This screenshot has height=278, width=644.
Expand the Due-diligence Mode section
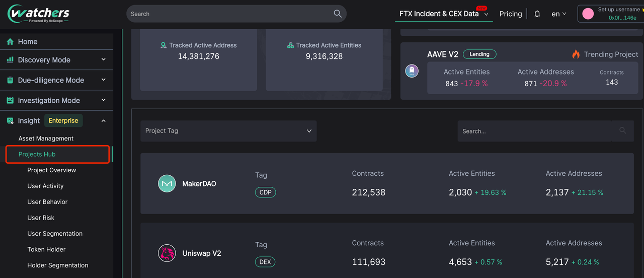(x=103, y=80)
